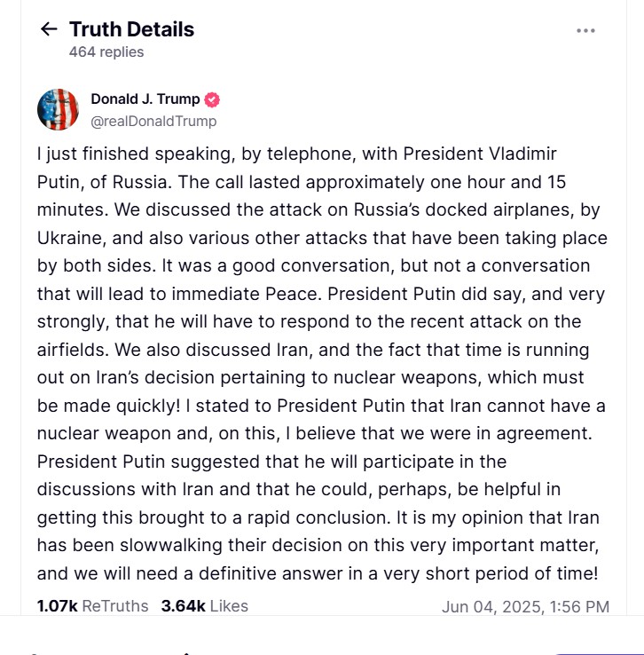This screenshot has height=655, width=644.
Task: Click the line about slowwalking their decision
Action: (x=318, y=545)
